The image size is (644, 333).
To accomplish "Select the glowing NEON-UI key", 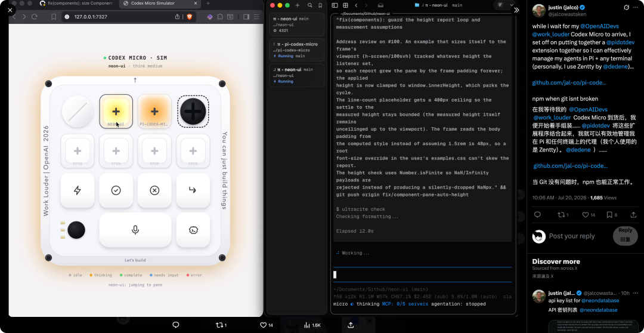I will [116, 112].
